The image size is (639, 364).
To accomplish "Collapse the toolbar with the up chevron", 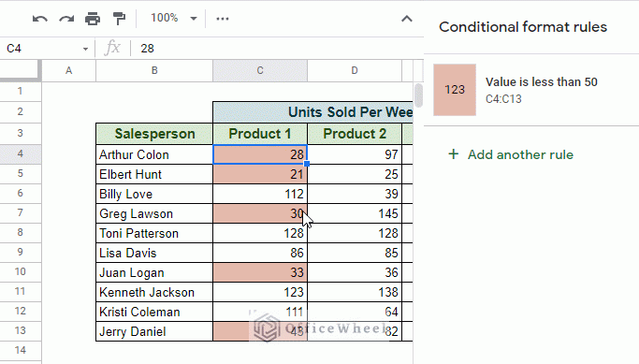I will [x=407, y=19].
